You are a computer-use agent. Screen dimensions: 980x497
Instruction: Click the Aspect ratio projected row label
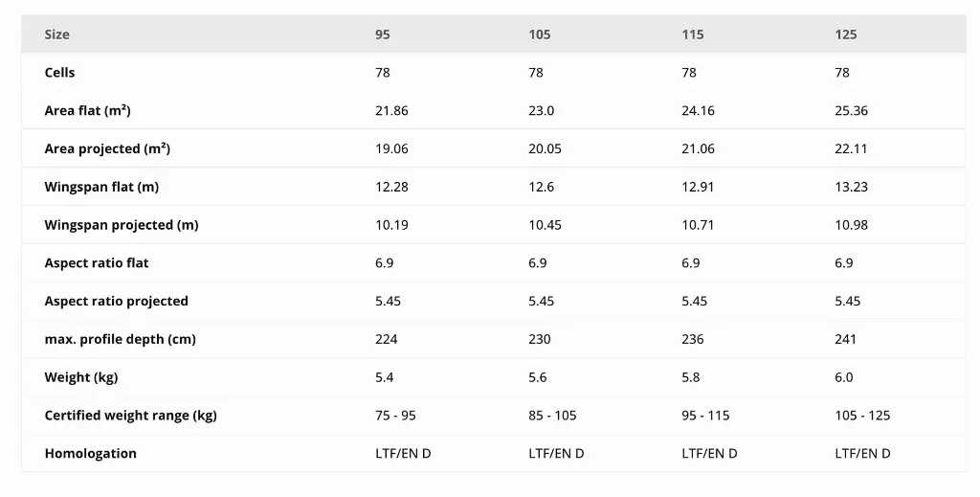click(117, 302)
